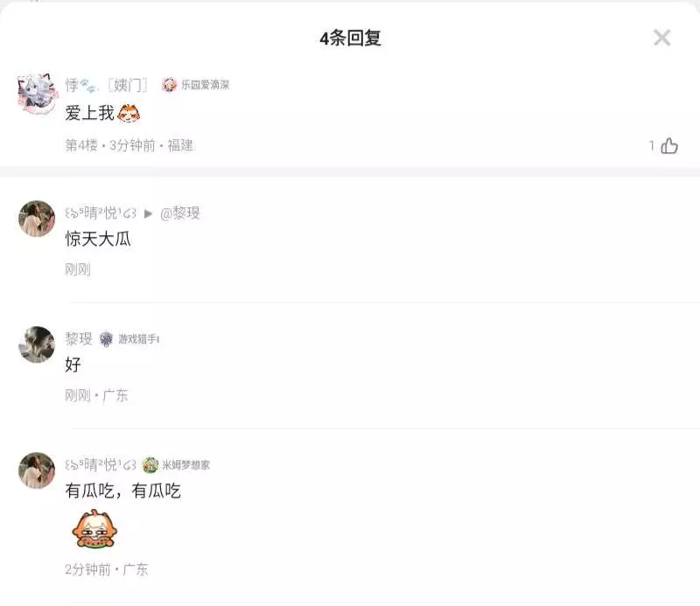
Task: Tap the 游戏猎手 badge icon
Action: click(106, 339)
